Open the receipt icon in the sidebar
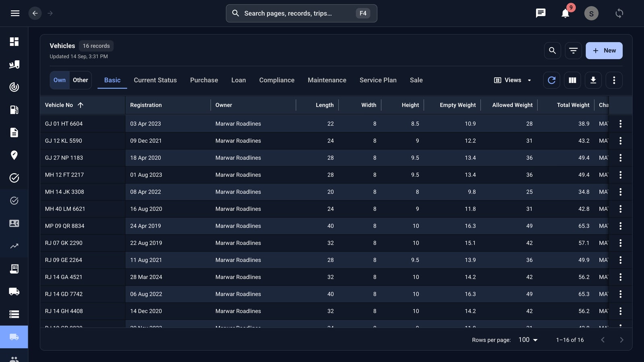The height and width of the screenshot is (362, 644). coord(14,269)
